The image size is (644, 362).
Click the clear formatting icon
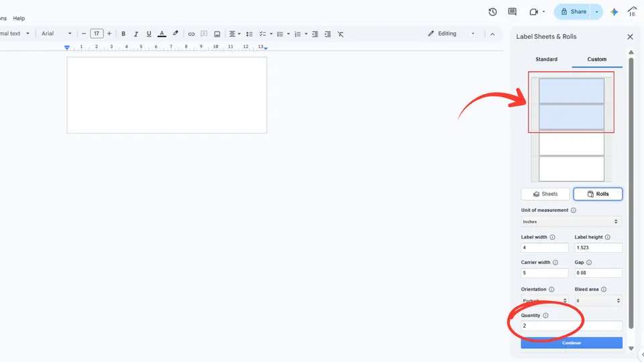(x=341, y=34)
